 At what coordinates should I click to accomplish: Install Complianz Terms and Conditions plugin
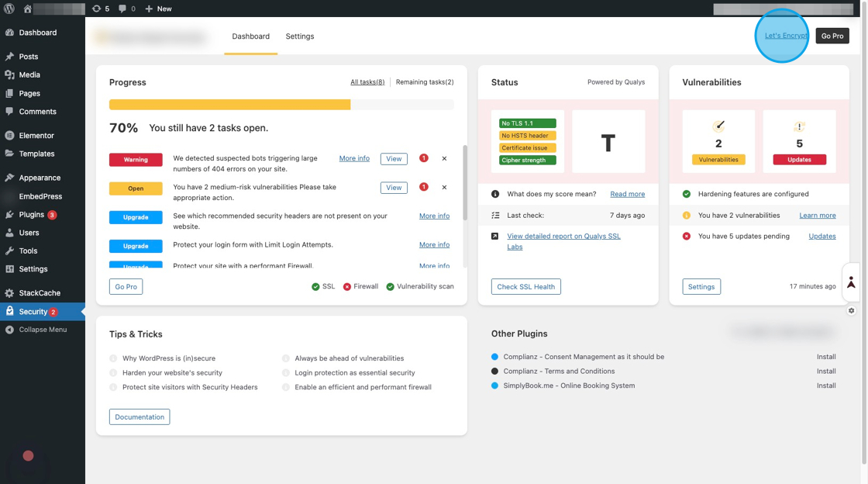pos(825,372)
